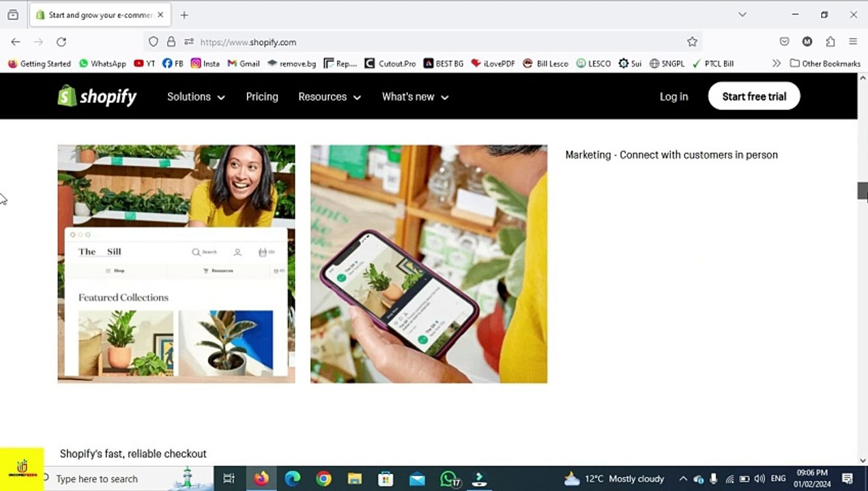Open Firefox View icon at top left
The image size is (868, 491).
[x=13, y=14]
